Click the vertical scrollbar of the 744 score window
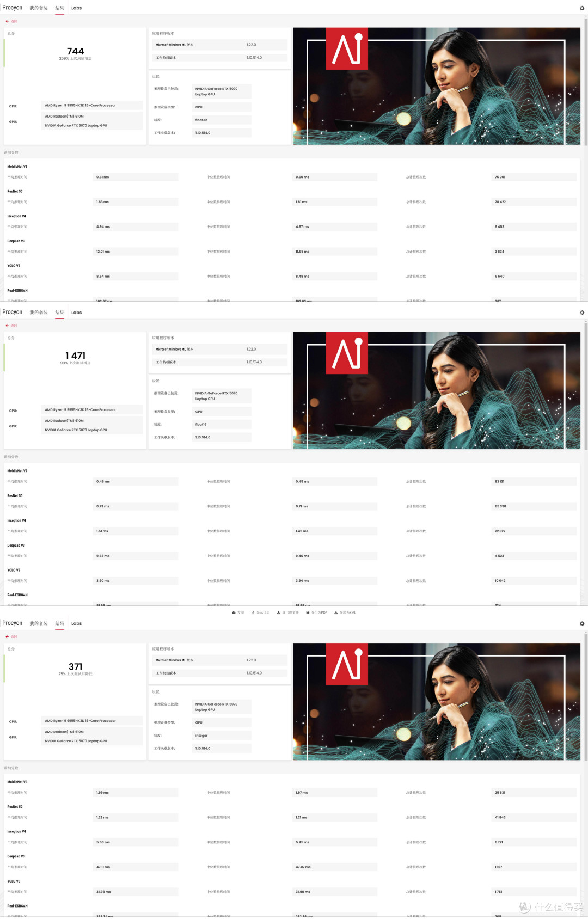 [x=586, y=82]
